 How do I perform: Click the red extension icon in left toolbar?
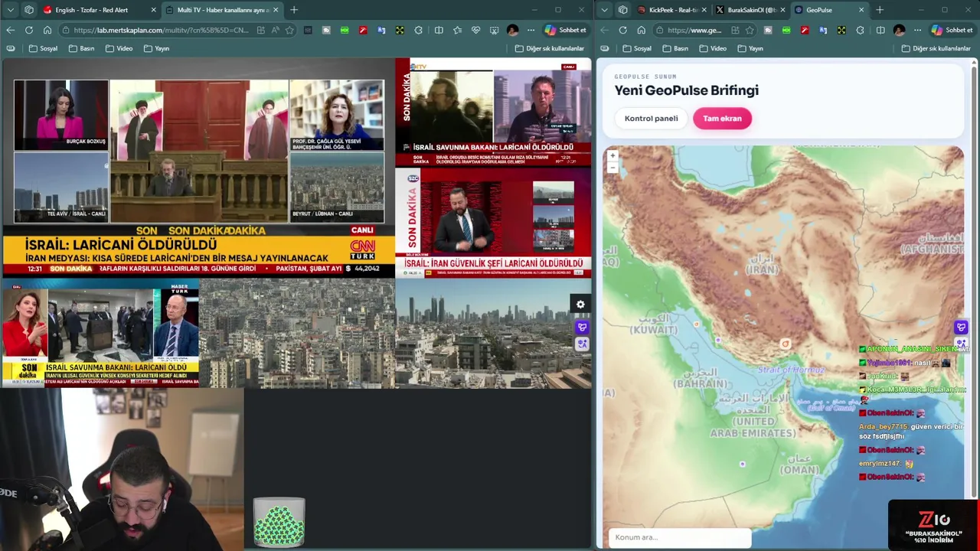click(363, 30)
